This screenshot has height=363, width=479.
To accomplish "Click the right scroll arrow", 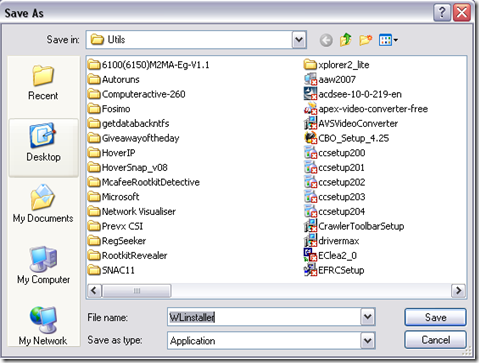I will point(458,291).
